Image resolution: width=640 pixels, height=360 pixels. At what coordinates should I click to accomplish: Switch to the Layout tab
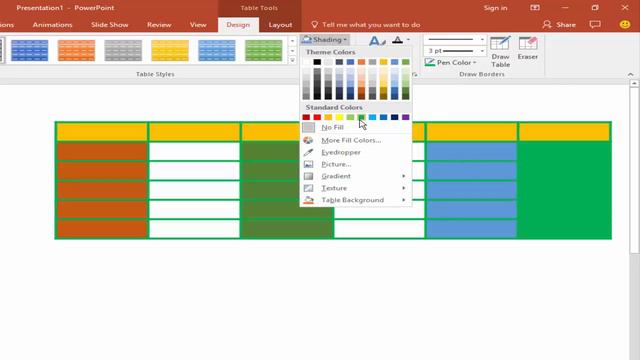pyautogui.click(x=280, y=25)
